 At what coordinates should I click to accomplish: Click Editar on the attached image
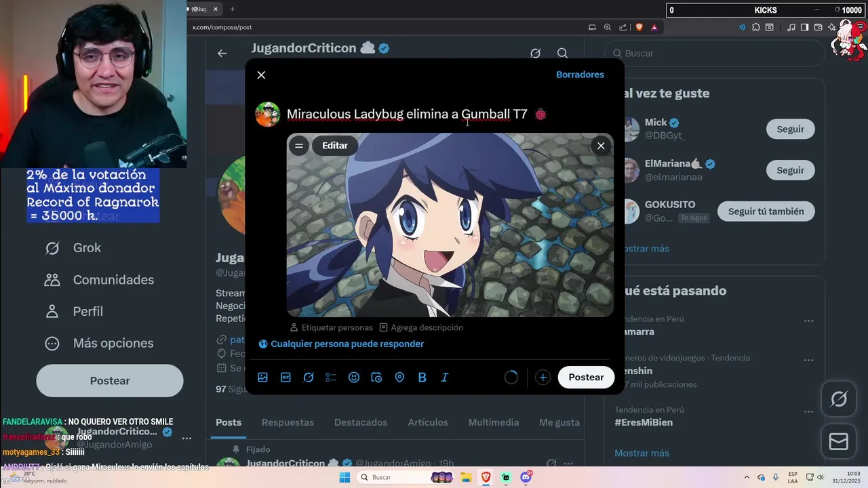point(335,146)
